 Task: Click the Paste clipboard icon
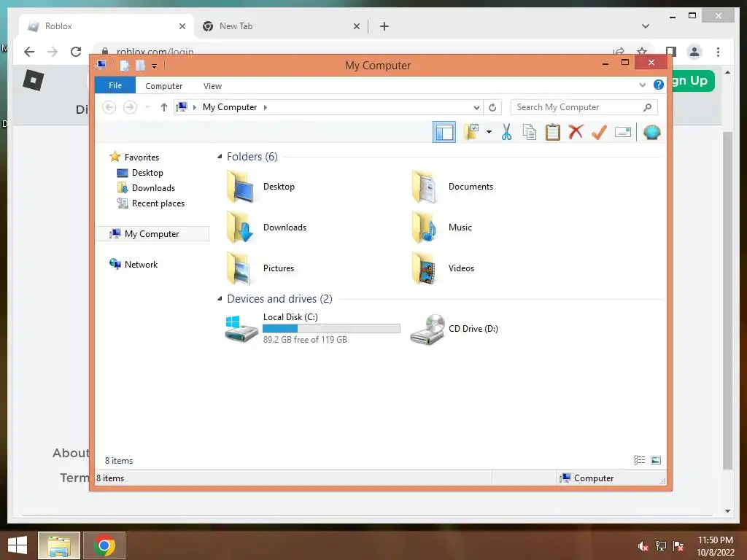coord(553,132)
